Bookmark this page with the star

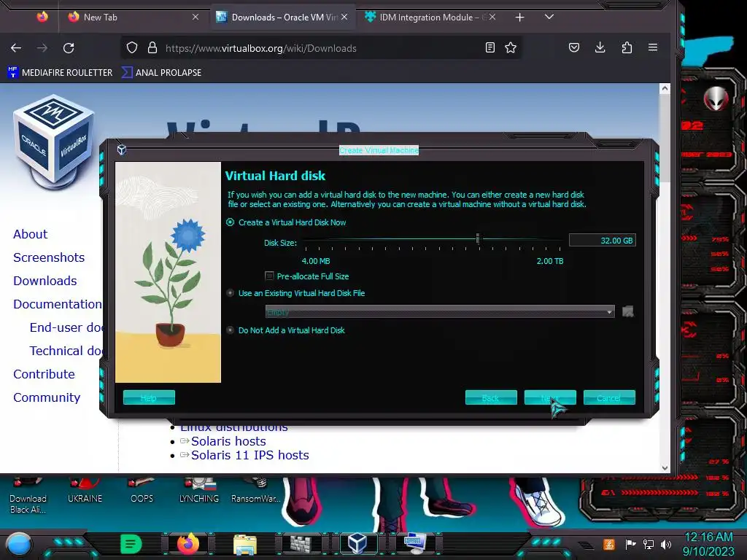pos(511,47)
